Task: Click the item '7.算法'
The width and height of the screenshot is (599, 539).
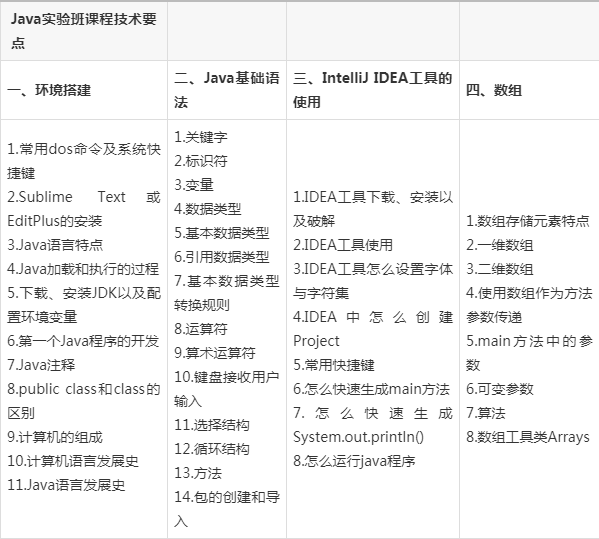Action: pos(486,413)
